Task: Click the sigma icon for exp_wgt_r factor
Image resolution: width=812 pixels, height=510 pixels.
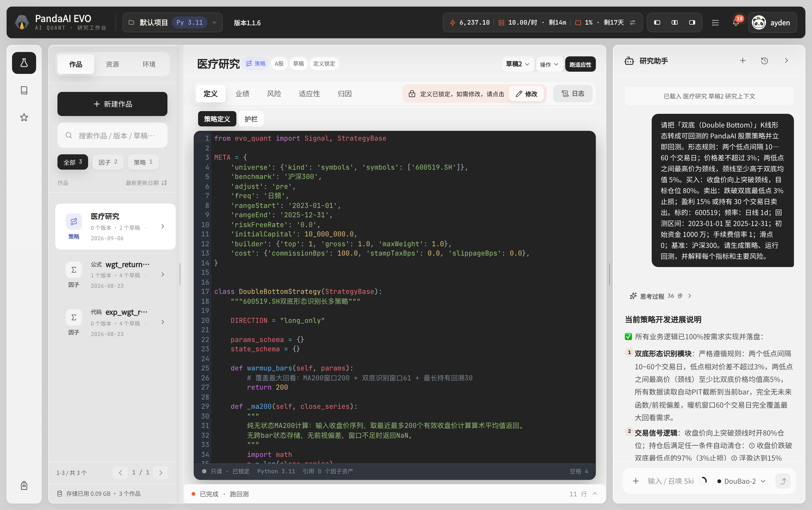Action: pos(74,317)
